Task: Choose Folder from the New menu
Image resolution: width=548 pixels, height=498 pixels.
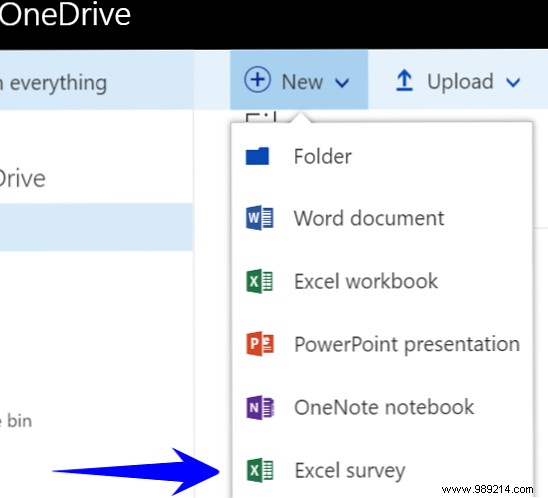Action: 382,156
